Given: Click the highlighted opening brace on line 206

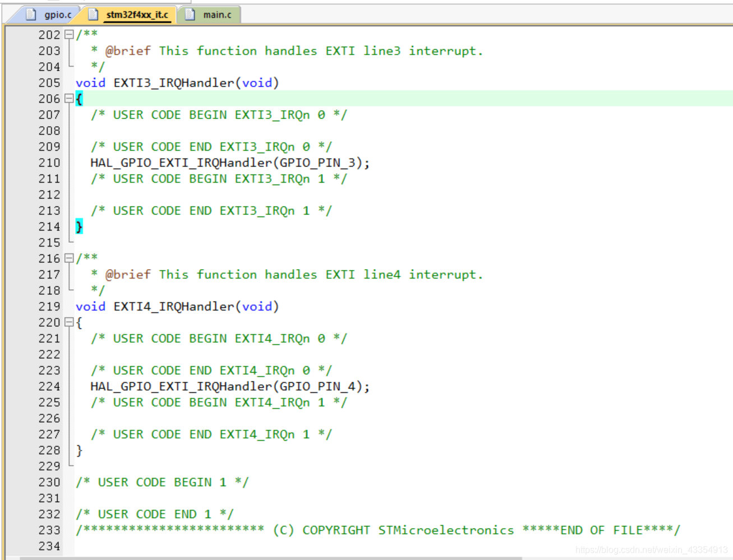Looking at the screenshot, I should coord(79,99).
